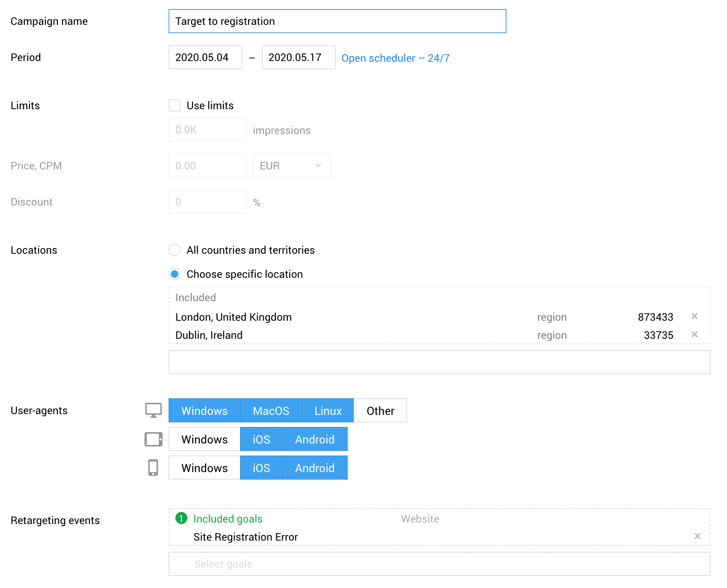
Task: Click the Website column header
Action: click(420, 519)
